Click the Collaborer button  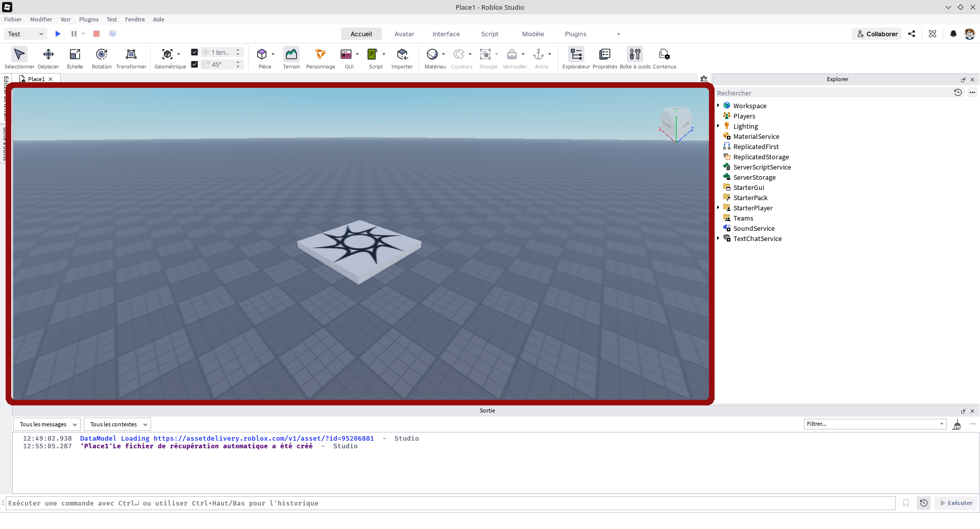click(x=877, y=34)
